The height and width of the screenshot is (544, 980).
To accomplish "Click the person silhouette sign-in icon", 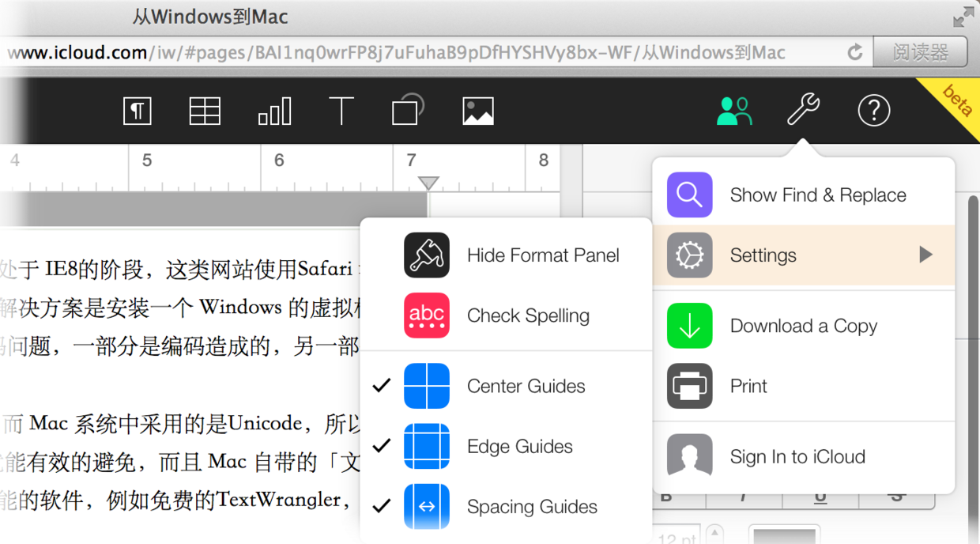I will coord(689,456).
